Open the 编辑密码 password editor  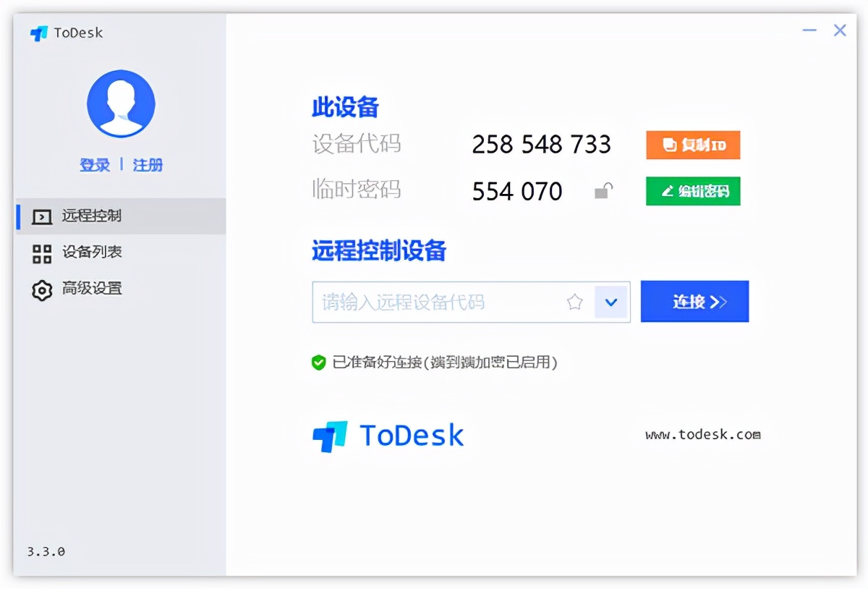coord(692,191)
